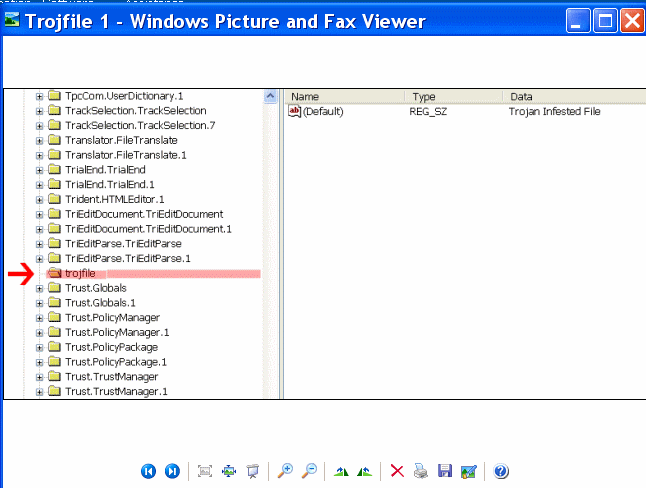Click the folder icon of TrialEnd.TrialEnd.1
The image size is (646, 488).
tap(54, 184)
